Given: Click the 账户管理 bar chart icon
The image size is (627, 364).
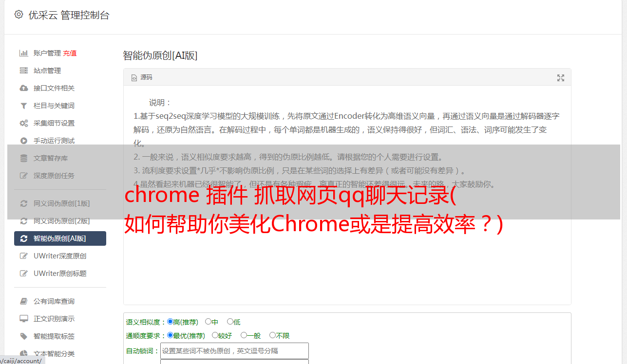Looking at the screenshot, I should click(x=23, y=53).
